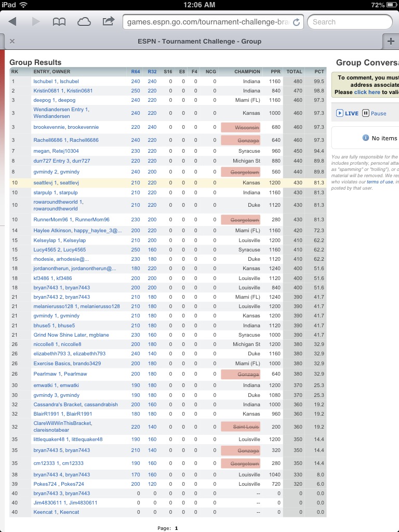Tap the share arrow icon

tap(108, 21)
